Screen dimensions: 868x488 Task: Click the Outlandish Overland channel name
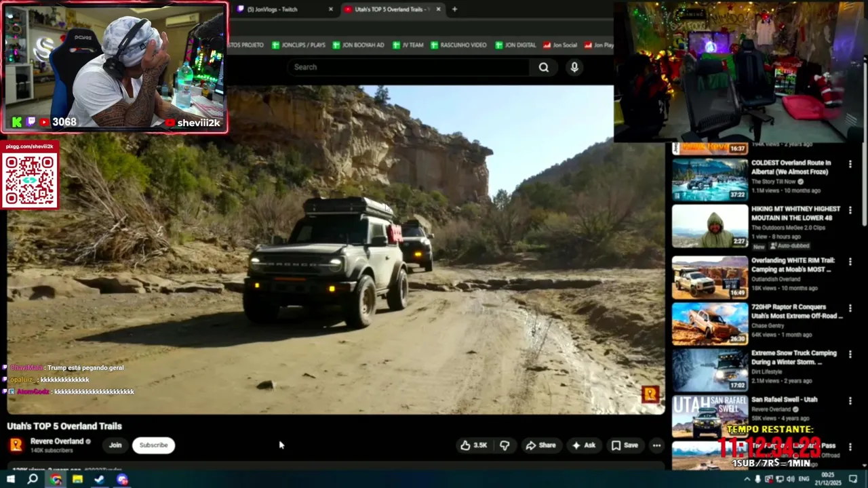point(776,279)
